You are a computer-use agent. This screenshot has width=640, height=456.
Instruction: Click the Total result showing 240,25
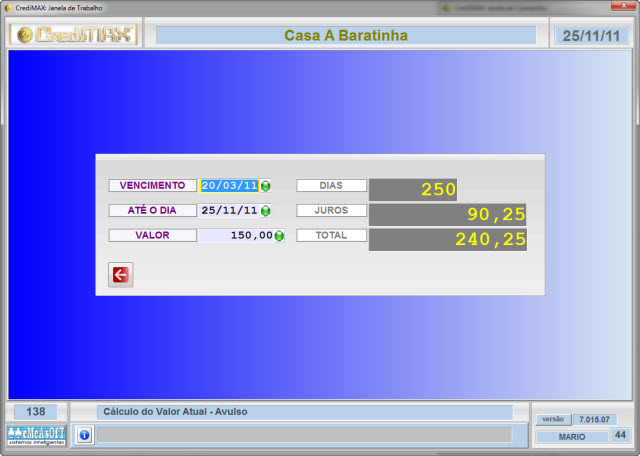pos(447,239)
